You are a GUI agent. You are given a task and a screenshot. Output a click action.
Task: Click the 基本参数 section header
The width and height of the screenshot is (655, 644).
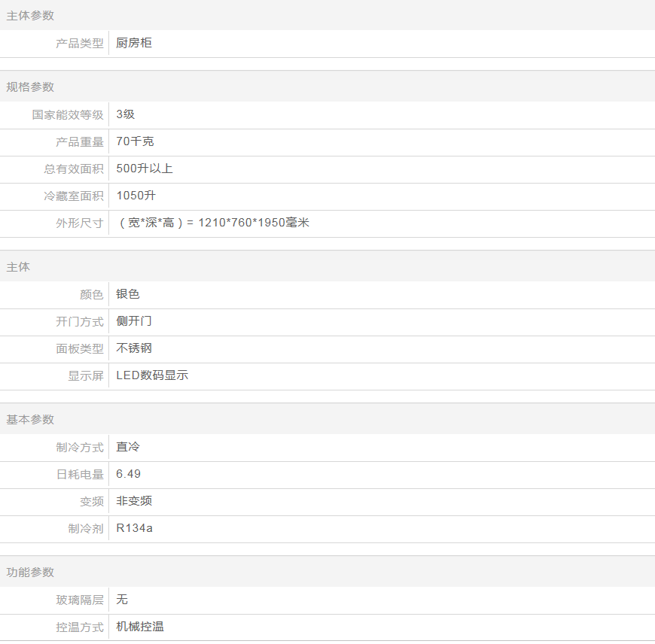coord(30,419)
